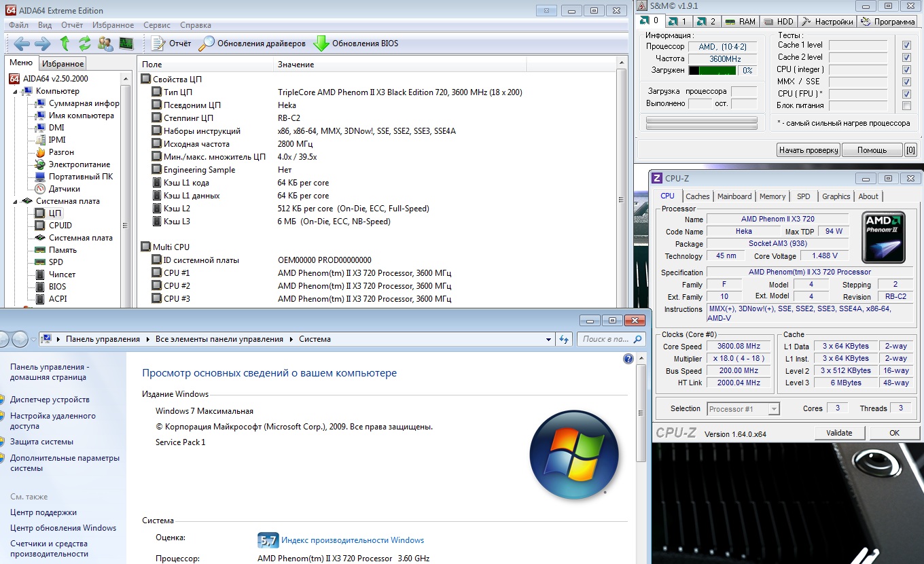Click OK button in CPU-Z

(x=894, y=433)
